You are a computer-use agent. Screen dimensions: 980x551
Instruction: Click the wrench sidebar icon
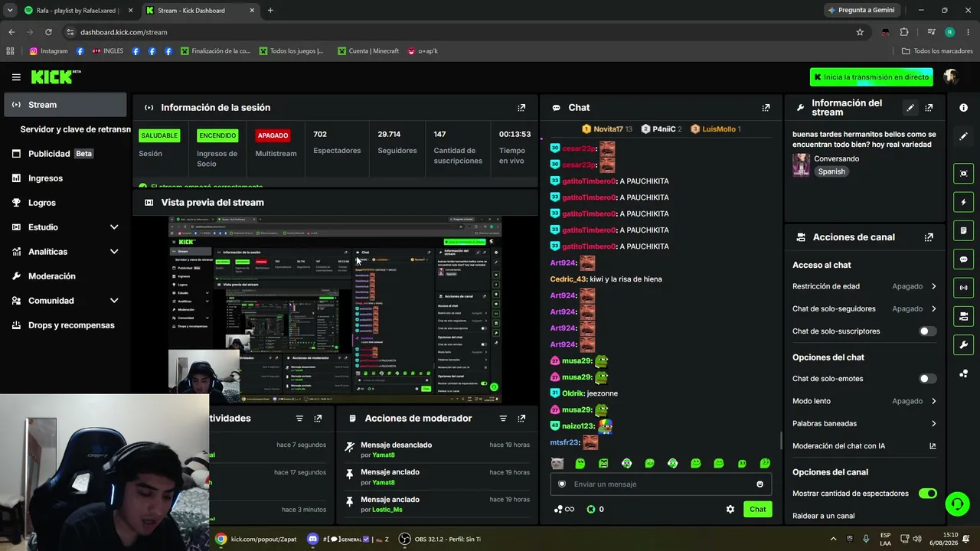pos(963,345)
